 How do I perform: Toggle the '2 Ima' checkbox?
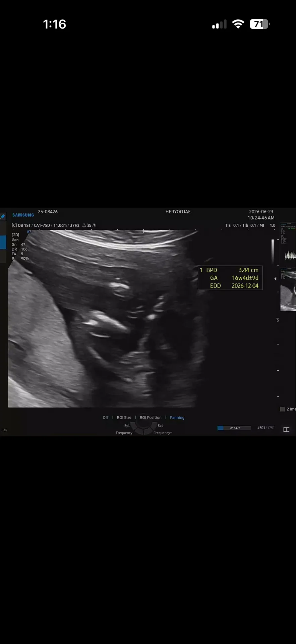coord(282,409)
